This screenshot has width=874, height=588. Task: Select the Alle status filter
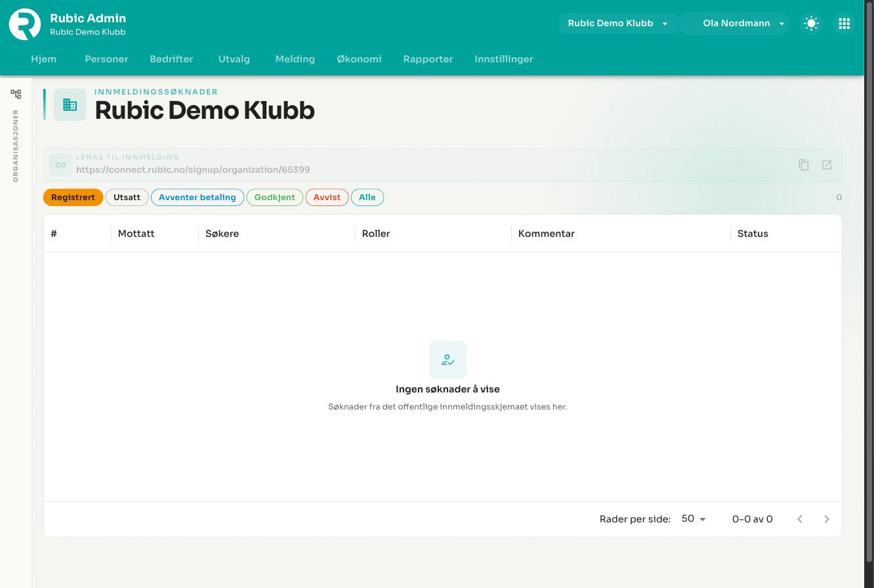[367, 198]
